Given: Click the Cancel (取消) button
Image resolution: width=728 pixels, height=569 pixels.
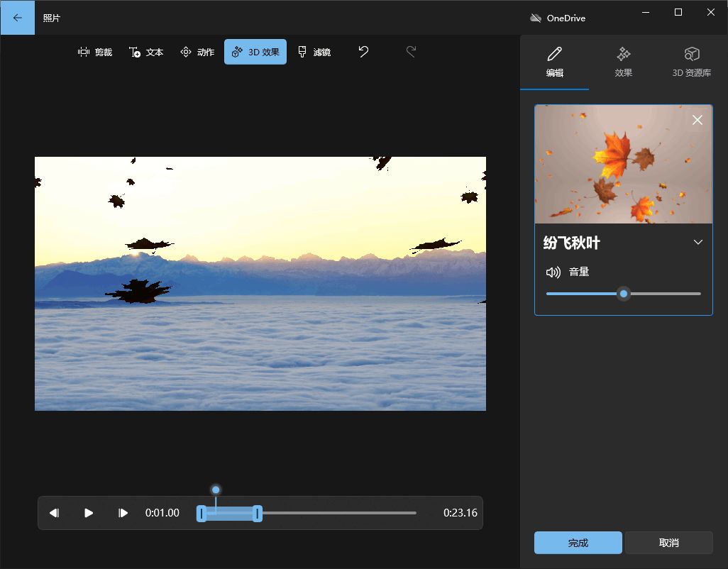Looking at the screenshot, I should click(x=668, y=543).
